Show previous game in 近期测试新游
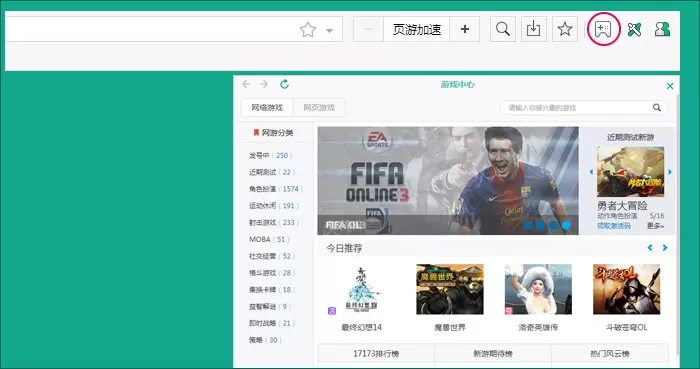Viewport: 700px width, 369px height. (592, 172)
